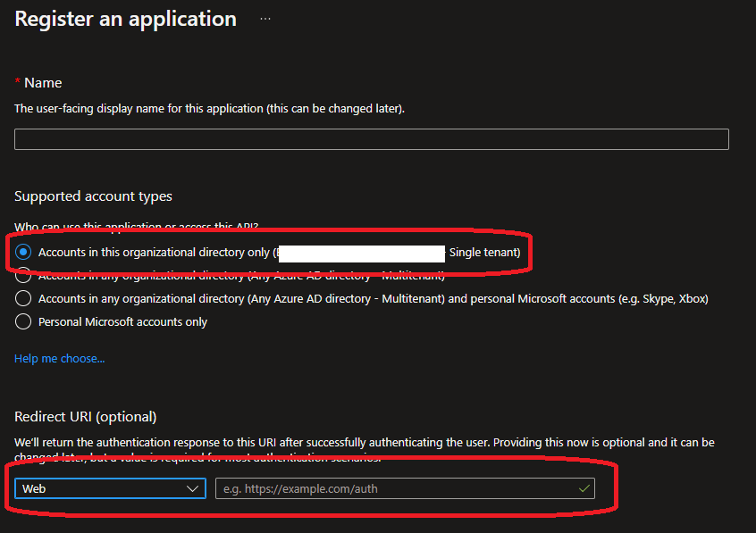Open the ellipsis menu beside Register an application
Viewport: 756px width, 533px height.
click(x=265, y=19)
